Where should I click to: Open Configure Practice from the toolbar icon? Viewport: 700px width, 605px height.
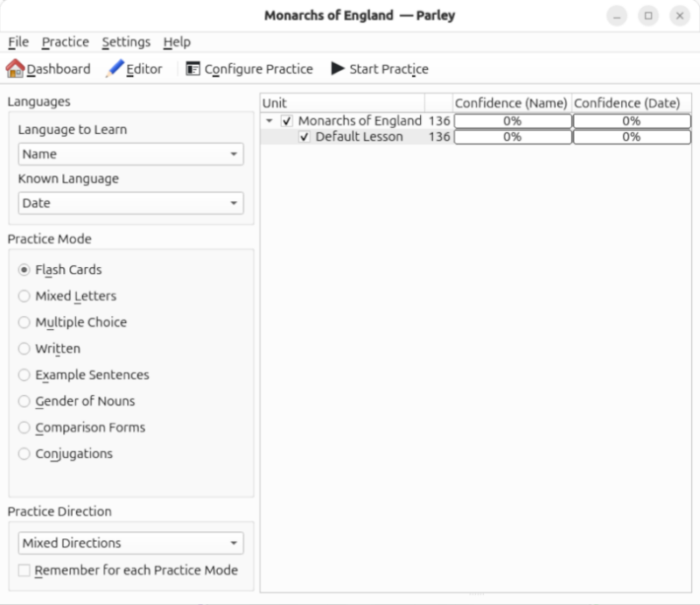coord(194,68)
